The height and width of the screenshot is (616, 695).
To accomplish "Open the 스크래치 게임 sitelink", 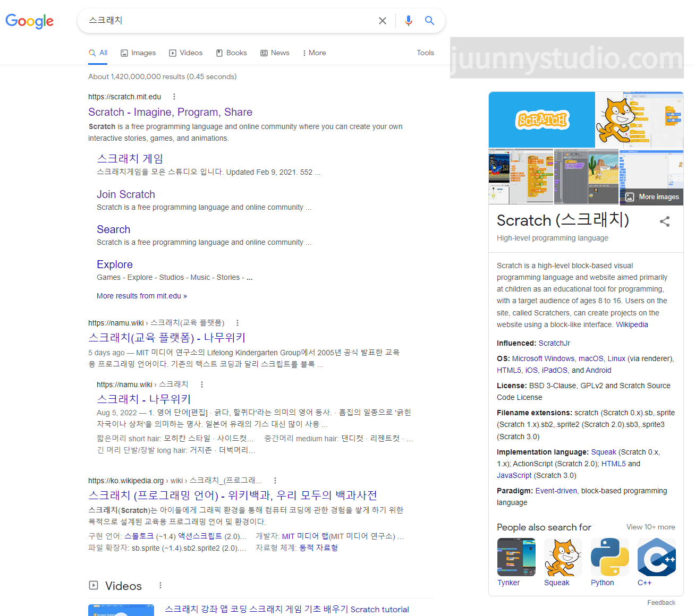I will [130, 159].
